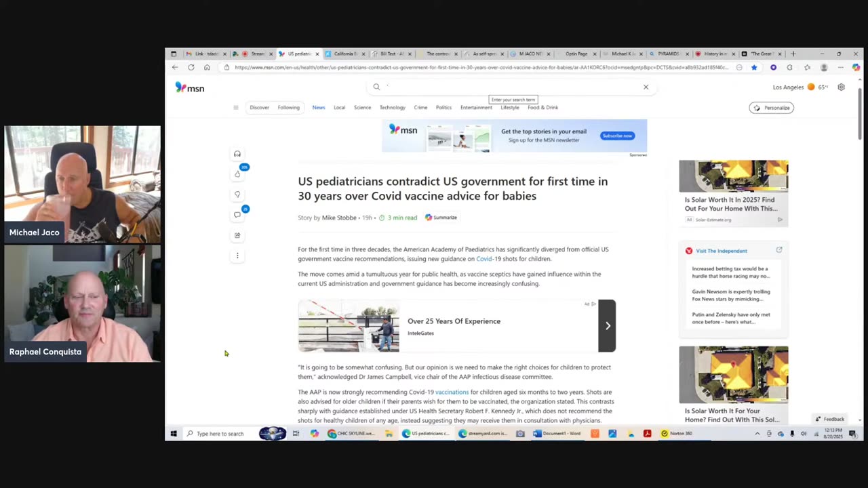Click the dislike icon below the like icon

click(237, 195)
